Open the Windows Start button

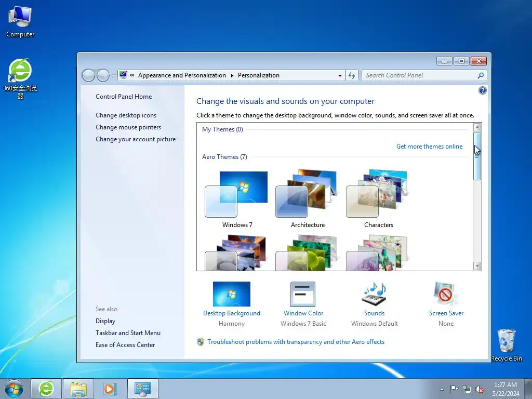click(14, 389)
